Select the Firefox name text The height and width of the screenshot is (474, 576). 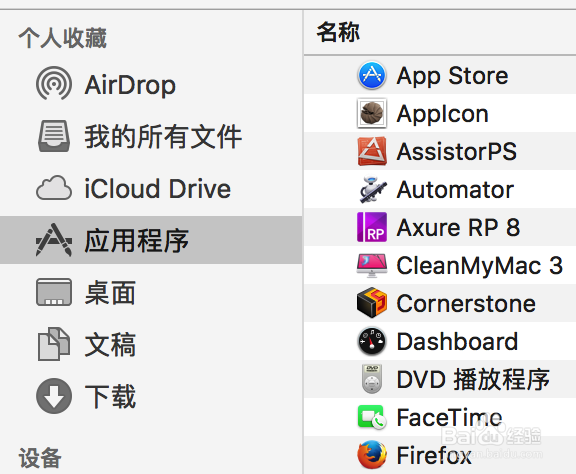(x=434, y=455)
